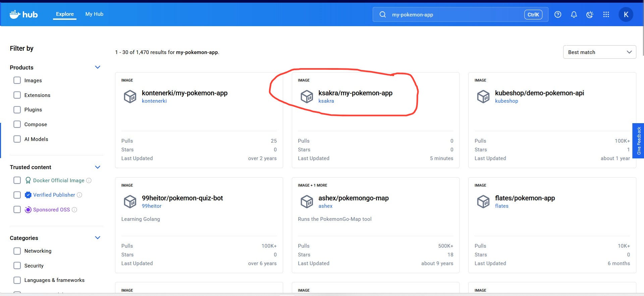This screenshot has width=644, height=296.
Task: Open the apps grid icon
Action: pyautogui.click(x=606, y=14)
